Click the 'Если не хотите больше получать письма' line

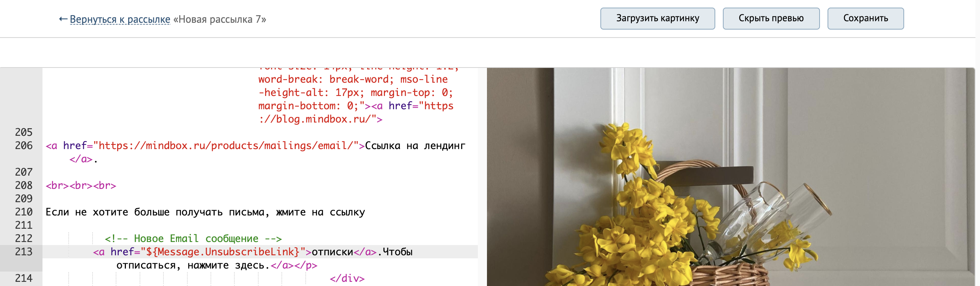(x=205, y=212)
